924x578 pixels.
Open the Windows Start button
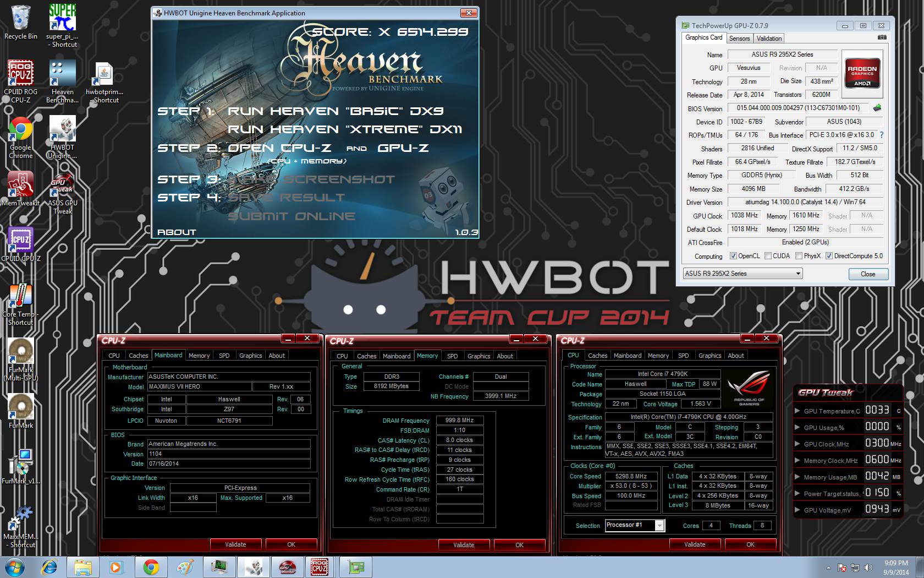pyautogui.click(x=16, y=567)
